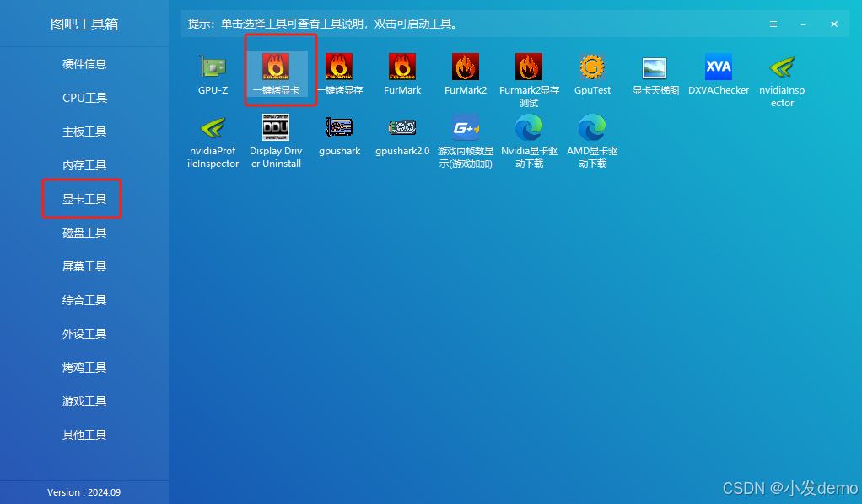The height and width of the screenshot is (504, 862).
Task: Select the nvidiaProfileInspector icon
Action: [x=213, y=127]
